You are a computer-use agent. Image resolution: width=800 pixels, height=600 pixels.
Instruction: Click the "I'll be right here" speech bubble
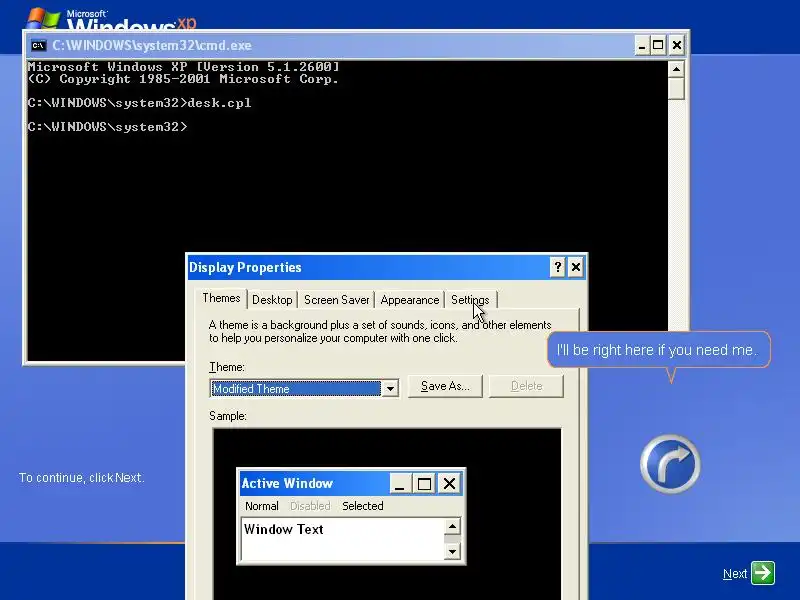click(657, 350)
